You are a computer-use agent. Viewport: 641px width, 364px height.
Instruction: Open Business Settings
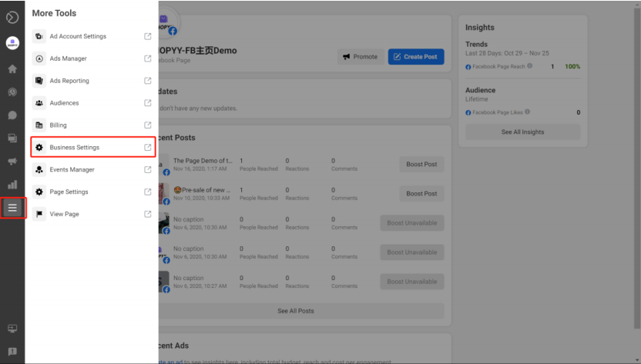92,147
